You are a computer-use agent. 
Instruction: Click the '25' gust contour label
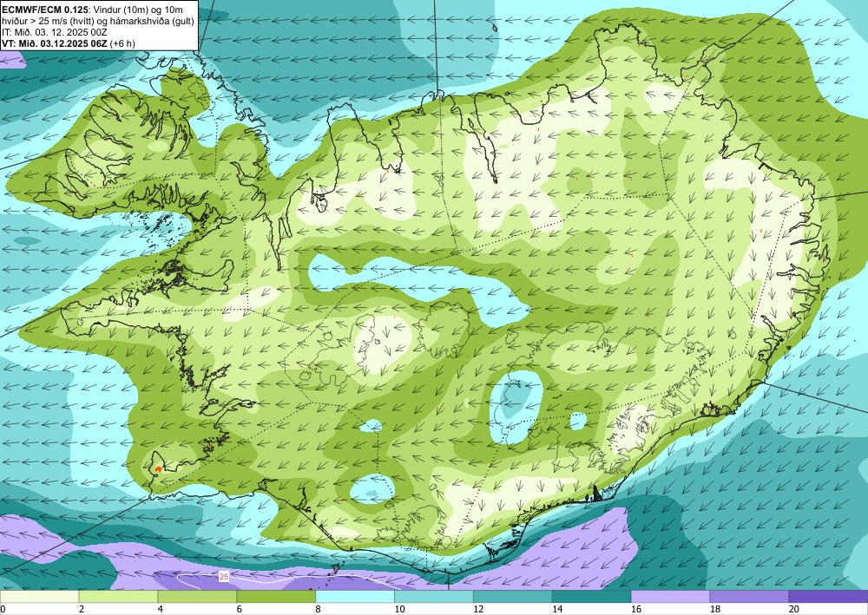pyautogui.click(x=224, y=577)
